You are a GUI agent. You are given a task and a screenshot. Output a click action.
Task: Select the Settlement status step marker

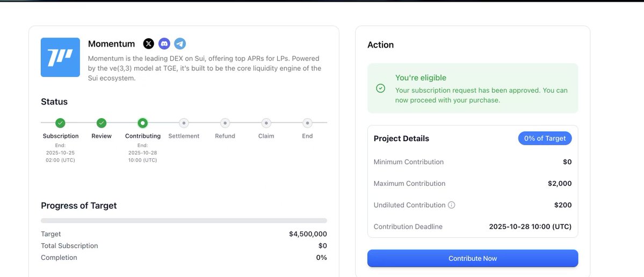pos(184,123)
